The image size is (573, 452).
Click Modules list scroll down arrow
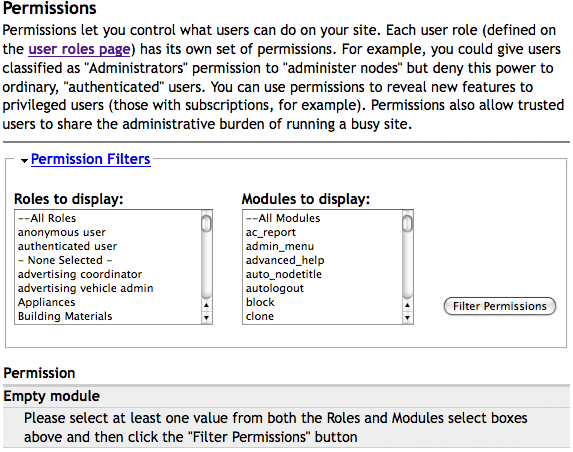point(407,318)
